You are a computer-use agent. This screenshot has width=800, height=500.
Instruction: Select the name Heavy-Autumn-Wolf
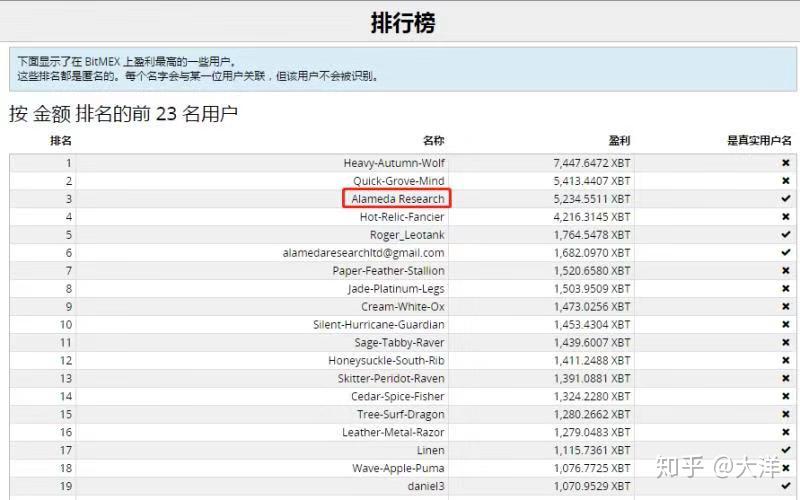coord(394,163)
